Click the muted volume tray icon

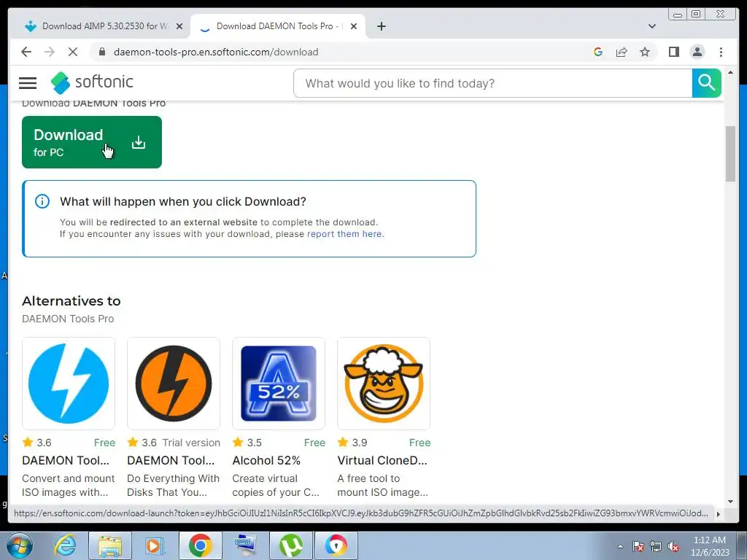[x=673, y=546]
